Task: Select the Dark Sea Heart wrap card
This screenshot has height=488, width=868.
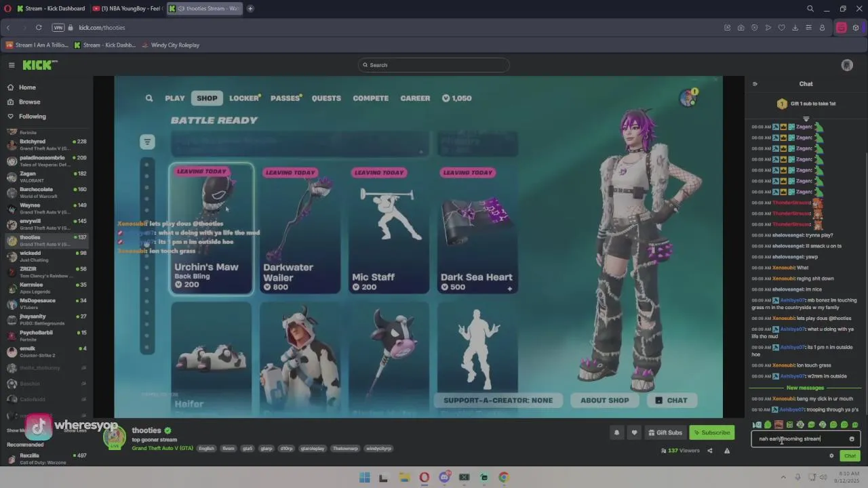Action: (477, 229)
